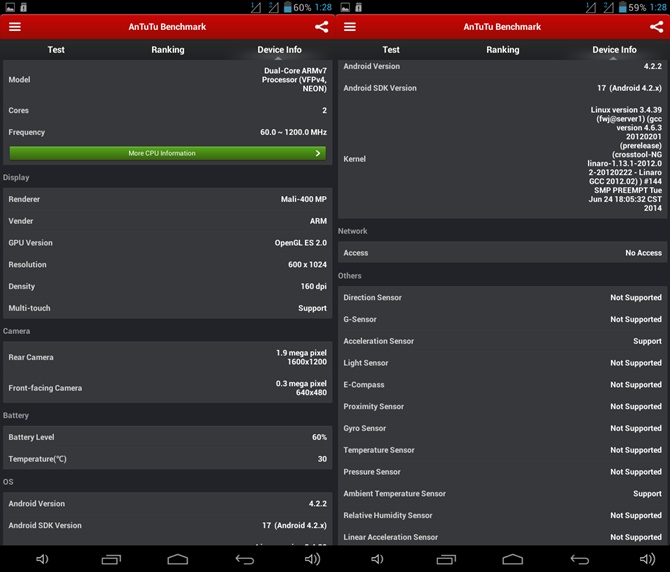670x572 pixels.
Task: Tap picture notification icon on left status bar
Action: click(10, 7)
